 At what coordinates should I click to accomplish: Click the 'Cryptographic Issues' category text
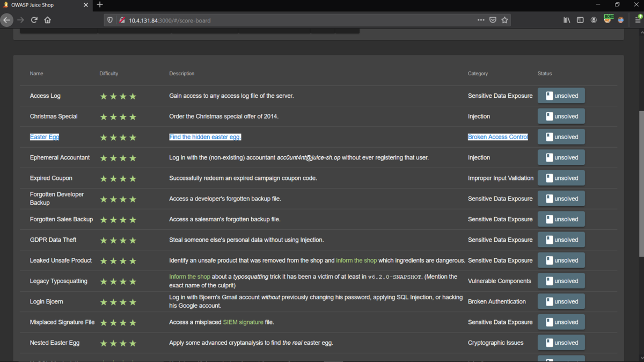pyautogui.click(x=496, y=343)
